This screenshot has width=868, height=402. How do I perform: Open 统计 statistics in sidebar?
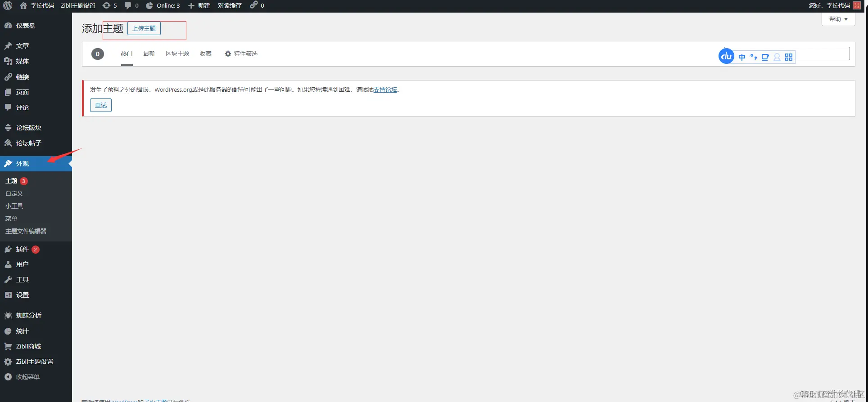[36, 331]
